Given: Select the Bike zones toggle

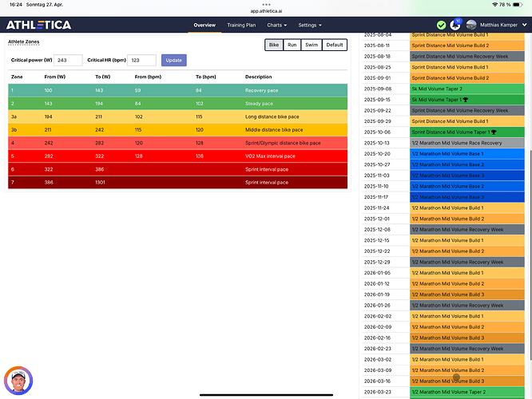Looking at the screenshot, I should point(274,45).
